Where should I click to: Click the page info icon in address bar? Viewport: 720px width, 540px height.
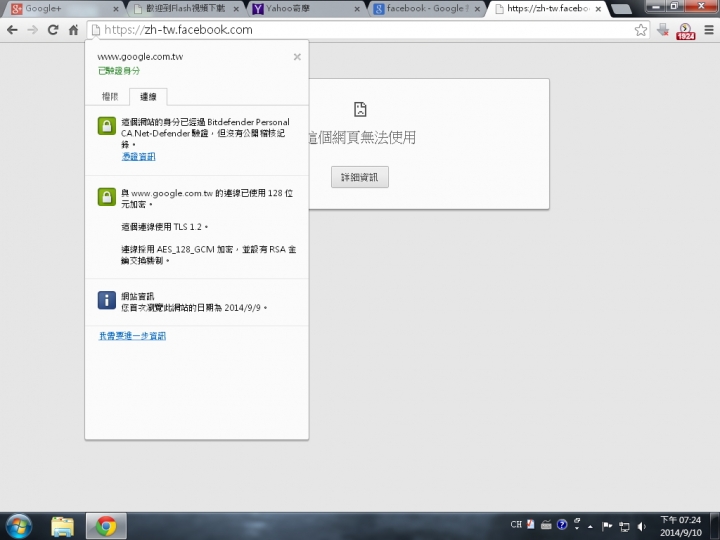96,30
